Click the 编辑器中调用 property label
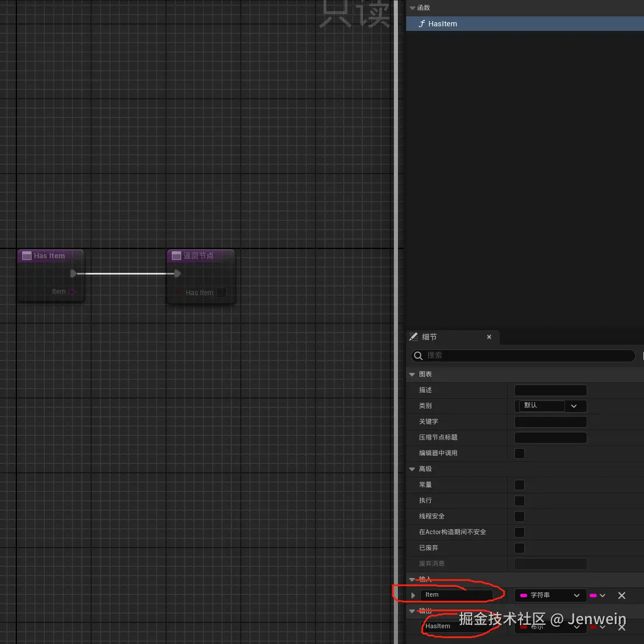This screenshot has height=644, width=644. [438, 453]
